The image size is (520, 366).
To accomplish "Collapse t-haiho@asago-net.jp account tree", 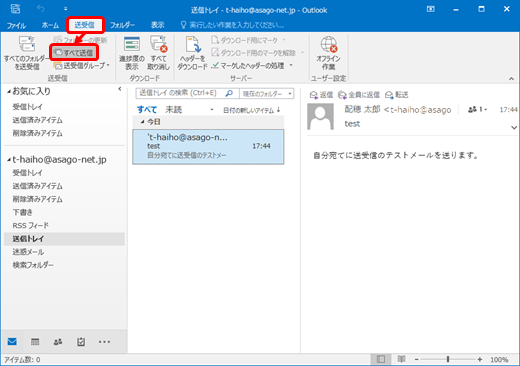I will pos(9,160).
